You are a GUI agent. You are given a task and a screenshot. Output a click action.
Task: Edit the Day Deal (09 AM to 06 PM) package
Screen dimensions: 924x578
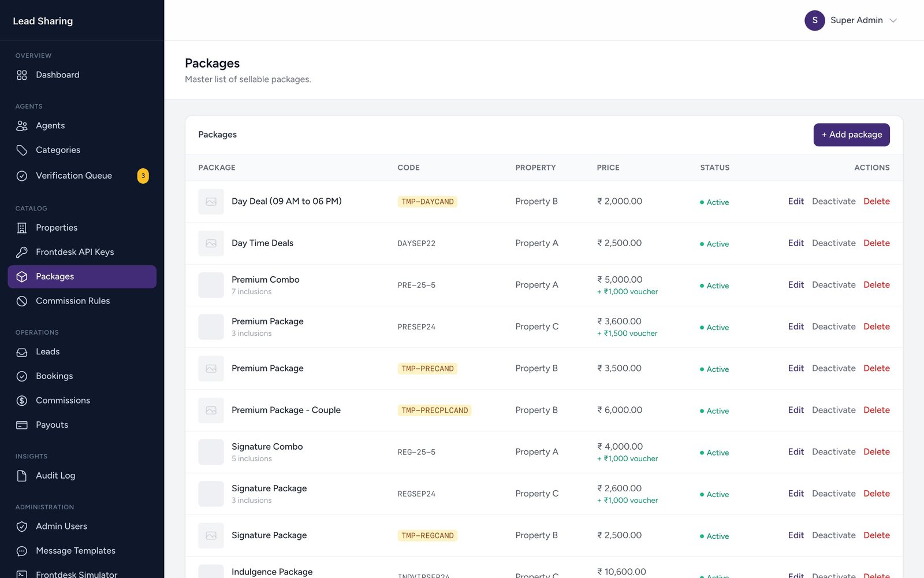[x=796, y=201]
